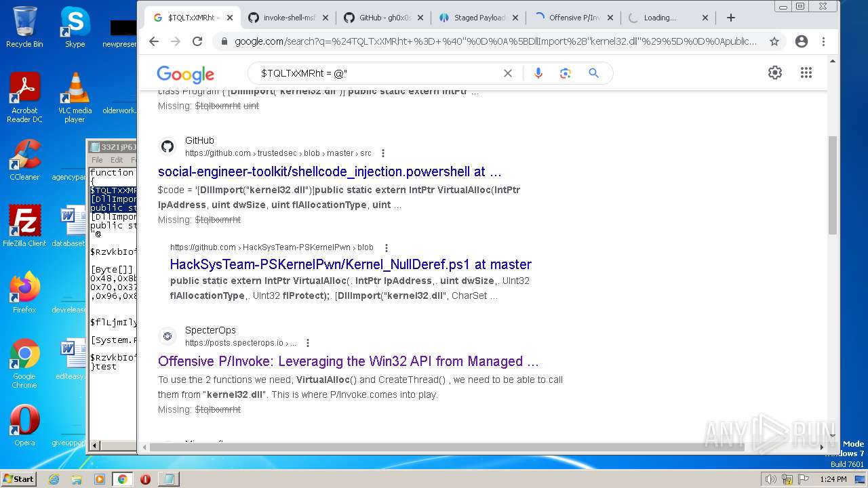868x488 pixels.
Task: Open Google Chrome desktop shortcut
Action: point(24,364)
